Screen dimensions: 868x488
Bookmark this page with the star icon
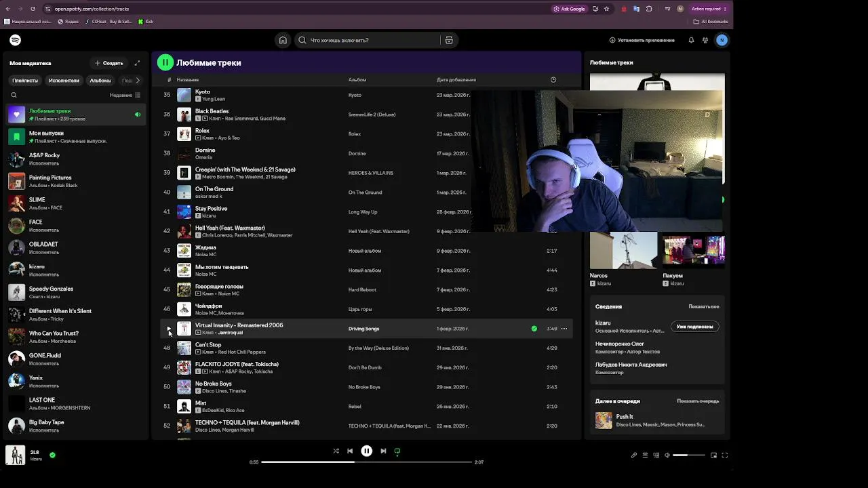pos(606,9)
